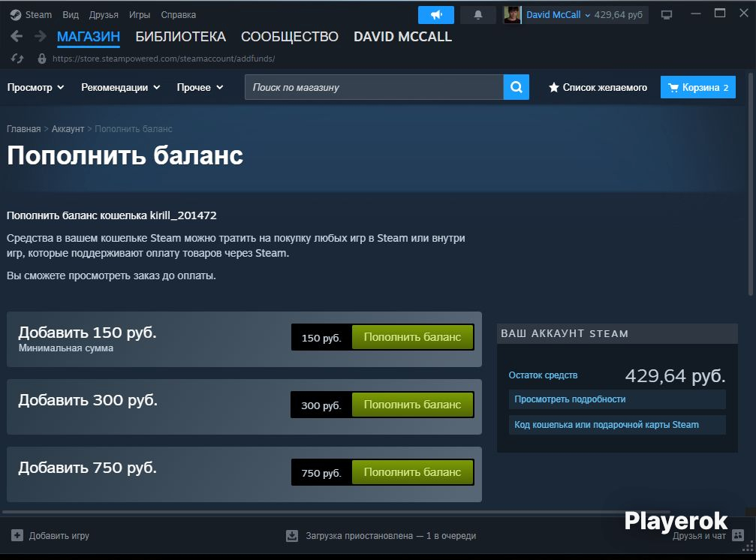756x560 pixels.
Task: Go to Главная breadcrumb
Action: point(23,128)
